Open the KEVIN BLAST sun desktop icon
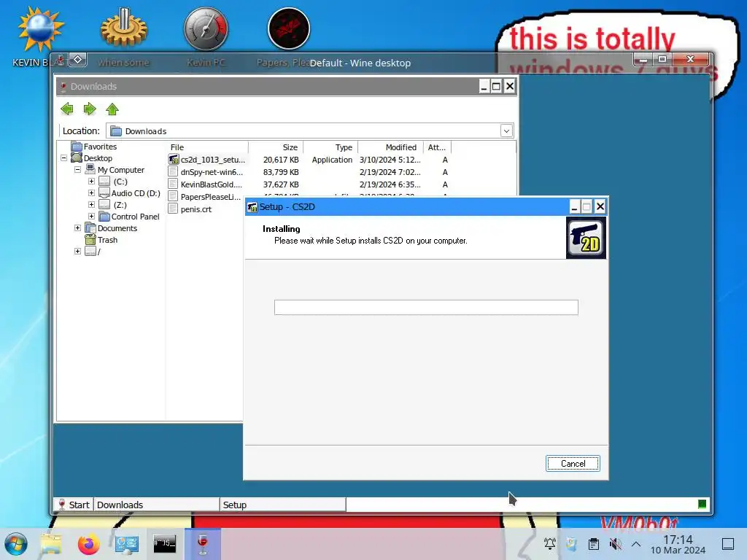The width and height of the screenshot is (747, 560). point(39,29)
